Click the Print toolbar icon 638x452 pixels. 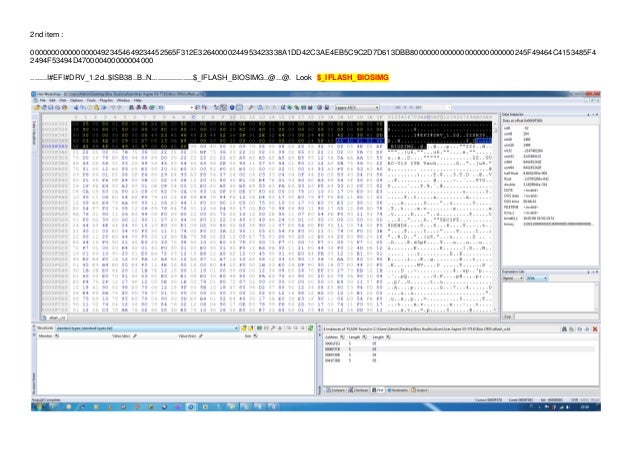coord(57,107)
